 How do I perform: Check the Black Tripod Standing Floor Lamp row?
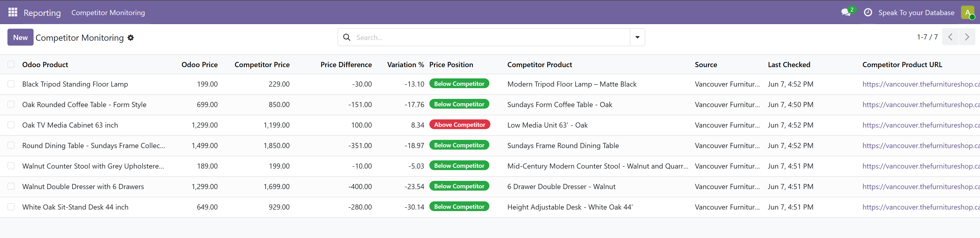[11, 84]
